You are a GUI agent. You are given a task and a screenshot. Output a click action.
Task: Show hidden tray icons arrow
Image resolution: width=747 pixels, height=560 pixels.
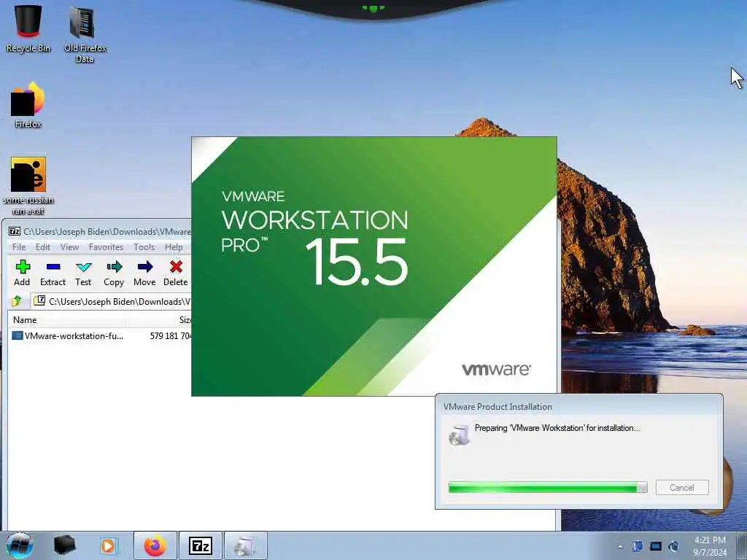click(x=620, y=546)
